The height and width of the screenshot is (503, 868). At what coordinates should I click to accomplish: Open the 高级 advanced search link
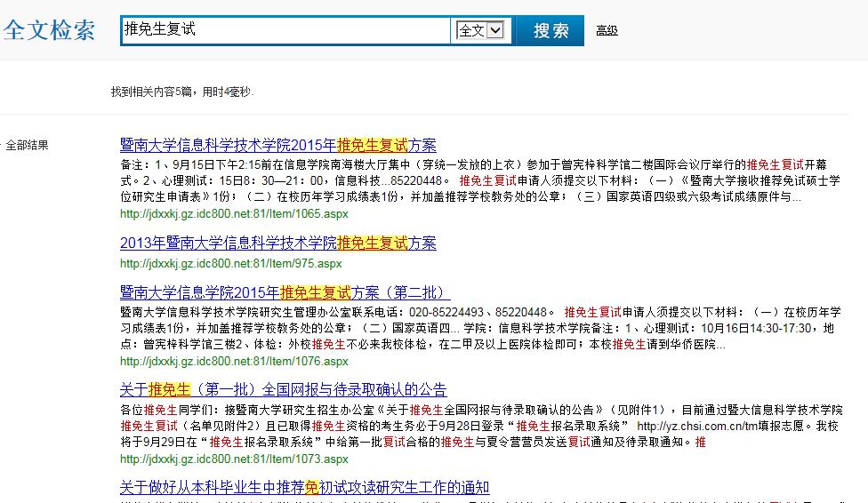[607, 31]
